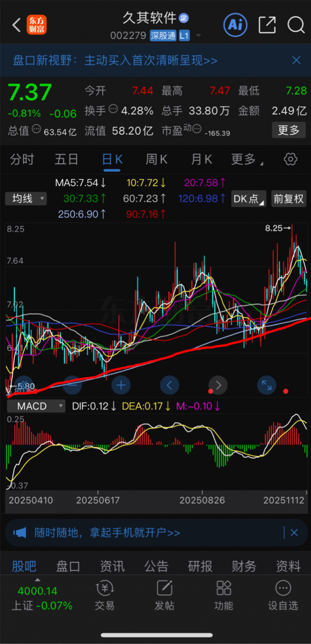Tap the DEA:0.17 MACD value
311x644 pixels.
pyautogui.click(x=146, y=406)
